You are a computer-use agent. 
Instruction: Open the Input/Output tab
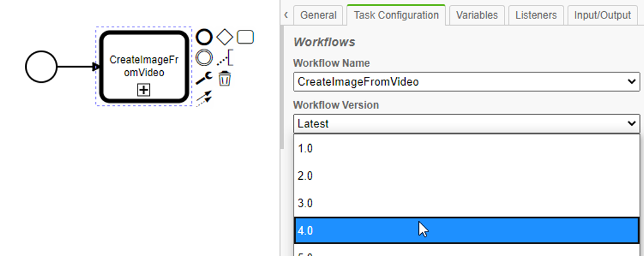coord(602,15)
